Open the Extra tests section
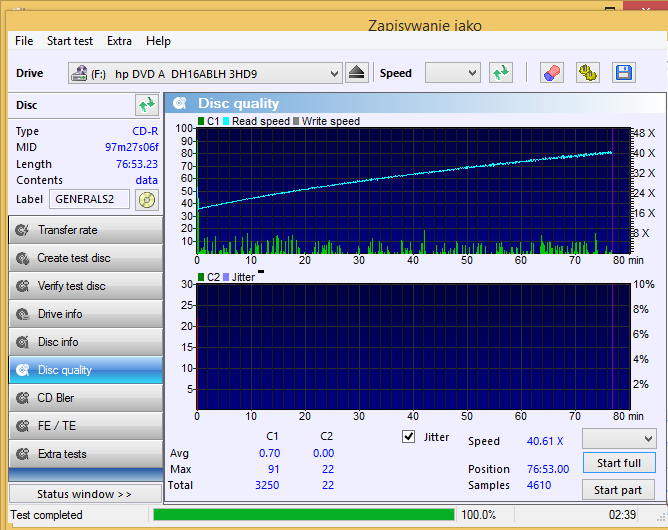The height and width of the screenshot is (530, 668). click(86, 454)
